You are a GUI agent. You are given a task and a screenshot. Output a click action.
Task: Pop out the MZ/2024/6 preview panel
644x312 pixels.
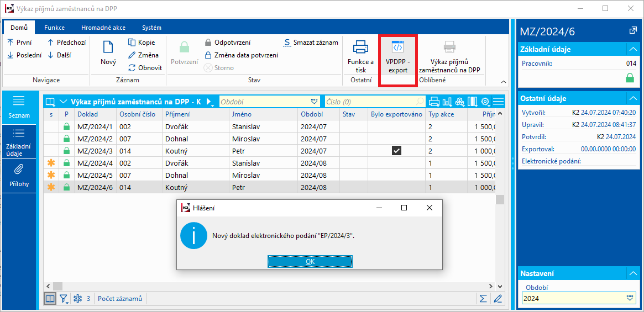(x=632, y=30)
